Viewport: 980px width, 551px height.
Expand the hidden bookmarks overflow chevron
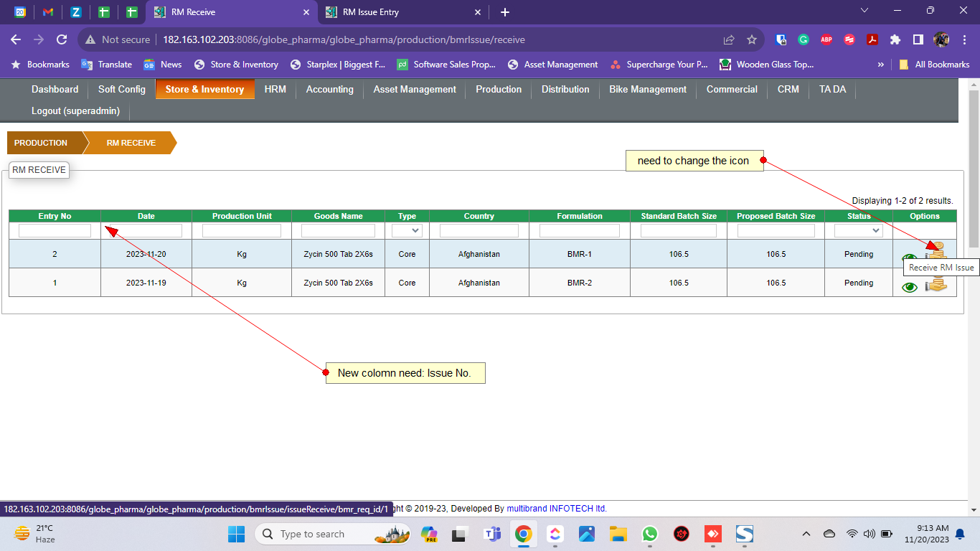(x=880, y=65)
